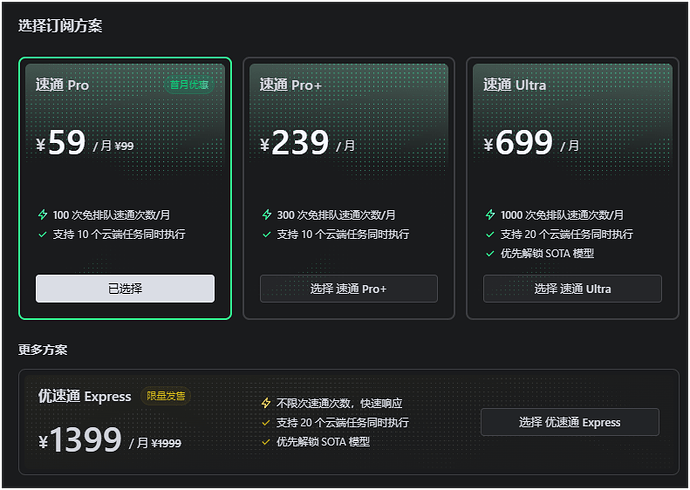
Task: Click the ¥239 price in Pro+ card
Action: (x=294, y=142)
